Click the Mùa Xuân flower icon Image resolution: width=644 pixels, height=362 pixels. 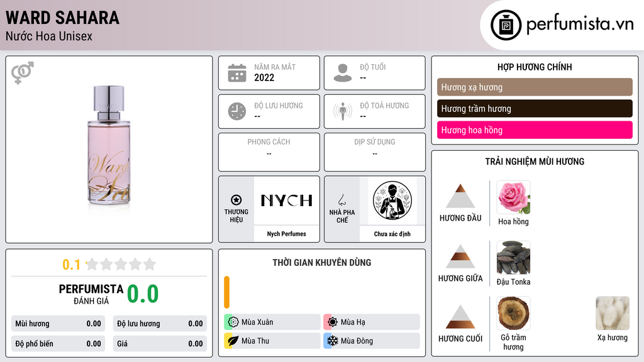233,322
